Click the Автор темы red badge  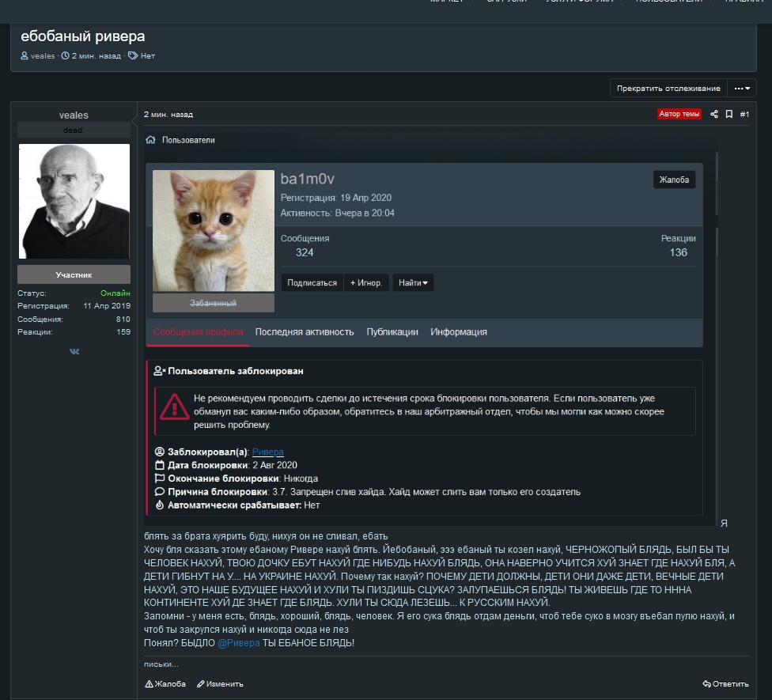click(679, 114)
